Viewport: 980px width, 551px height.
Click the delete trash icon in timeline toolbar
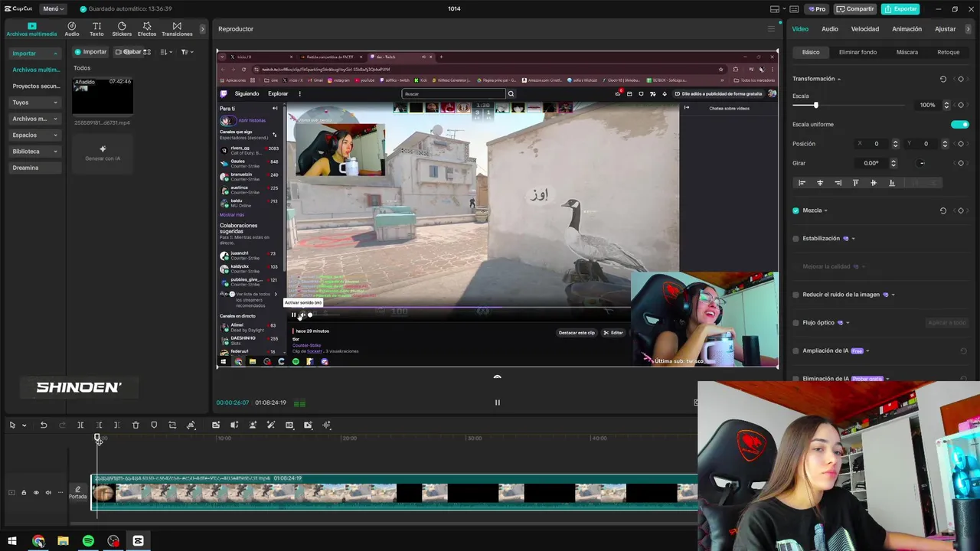coord(136,425)
